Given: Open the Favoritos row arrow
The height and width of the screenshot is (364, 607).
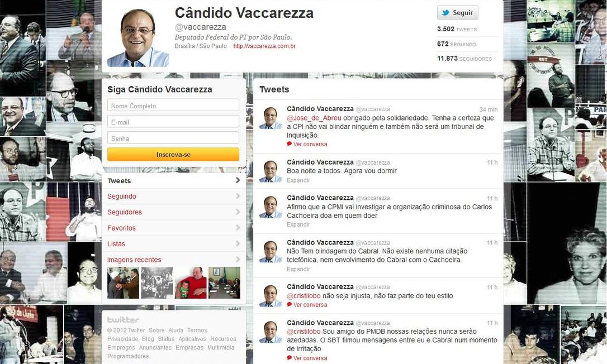Looking at the screenshot, I should 238,228.
